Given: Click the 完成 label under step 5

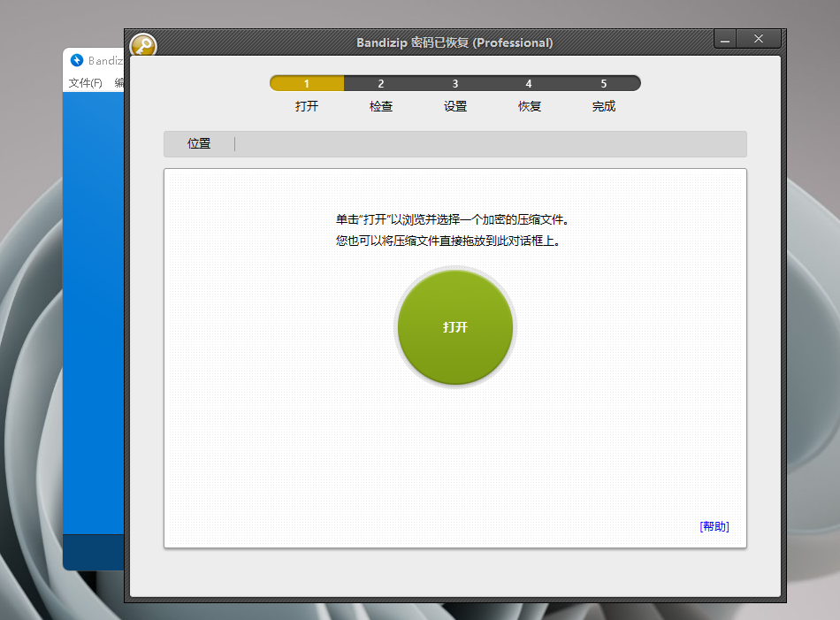Looking at the screenshot, I should click(603, 106).
